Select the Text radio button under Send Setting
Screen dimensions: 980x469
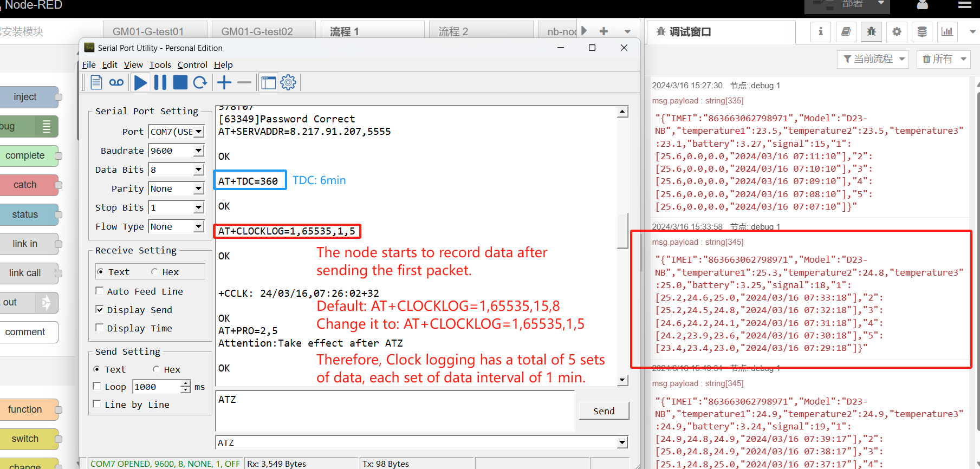(97, 369)
